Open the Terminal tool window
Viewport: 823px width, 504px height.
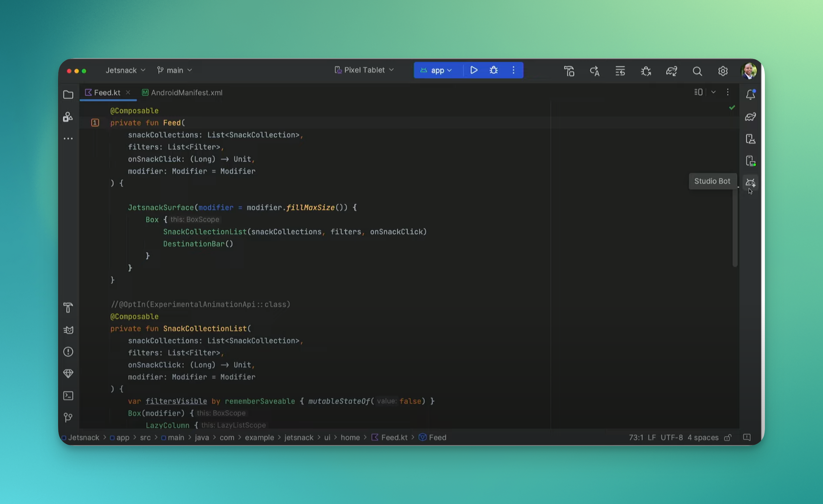tap(68, 395)
